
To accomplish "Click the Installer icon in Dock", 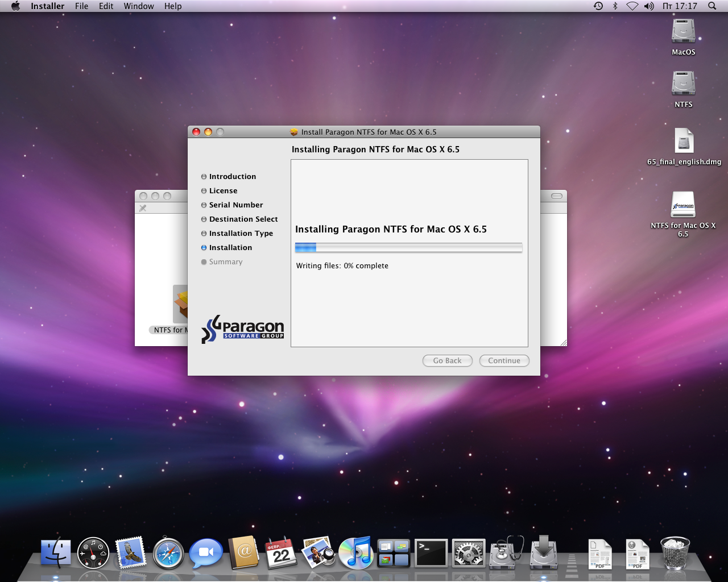I will point(544,553).
